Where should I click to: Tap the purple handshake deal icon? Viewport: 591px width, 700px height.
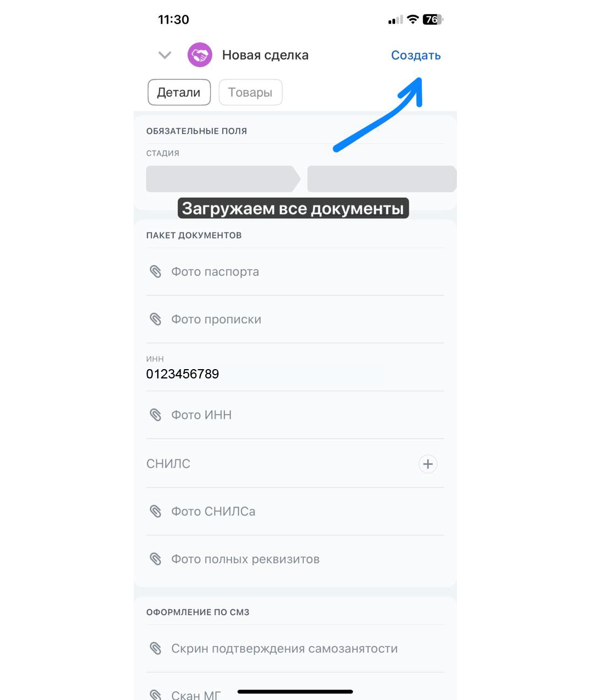point(200,55)
